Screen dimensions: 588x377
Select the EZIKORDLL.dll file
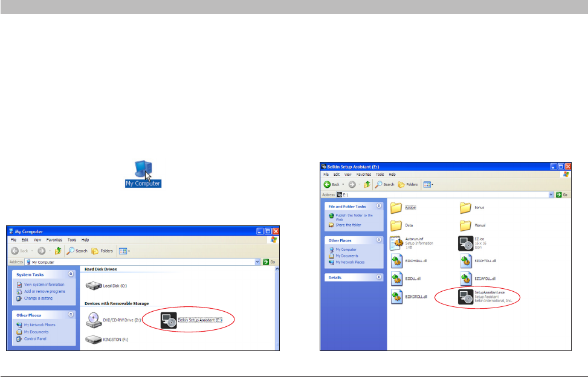click(x=409, y=297)
